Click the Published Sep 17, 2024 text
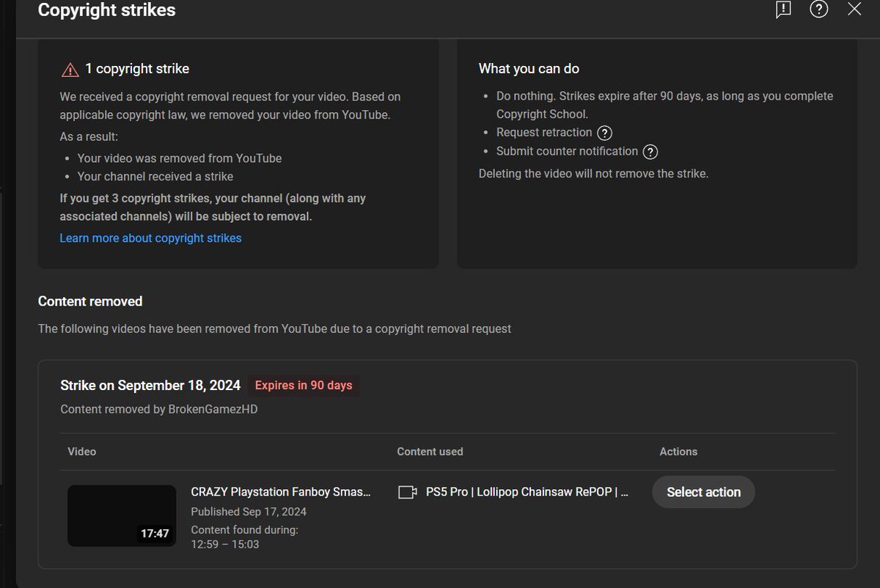The width and height of the screenshot is (880, 588). pyautogui.click(x=249, y=512)
